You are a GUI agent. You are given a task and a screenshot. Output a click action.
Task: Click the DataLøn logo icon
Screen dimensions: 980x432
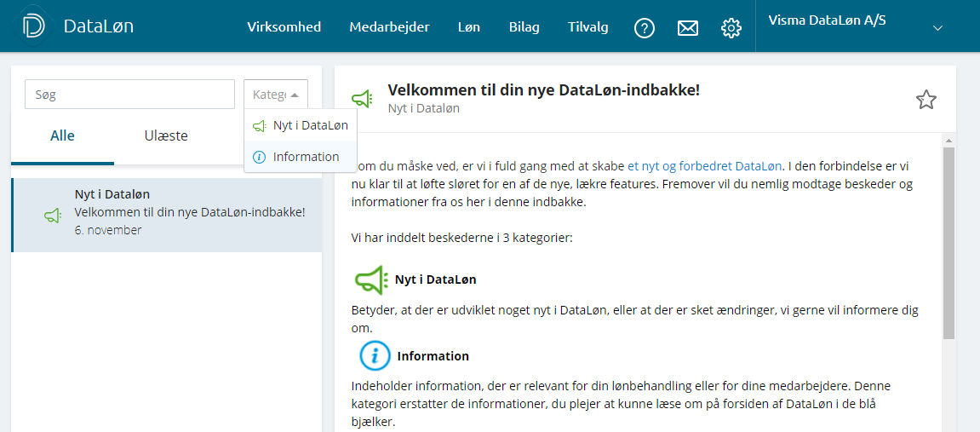coord(33,26)
